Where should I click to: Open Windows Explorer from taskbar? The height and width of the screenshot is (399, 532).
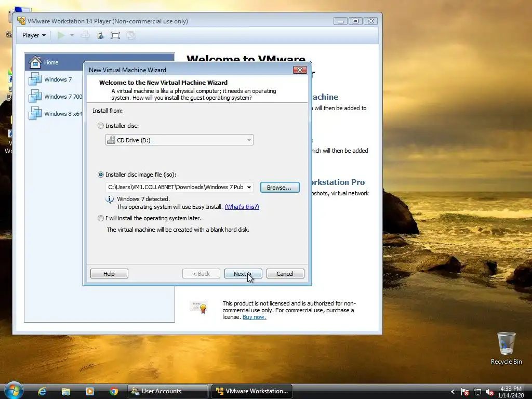[66, 391]
